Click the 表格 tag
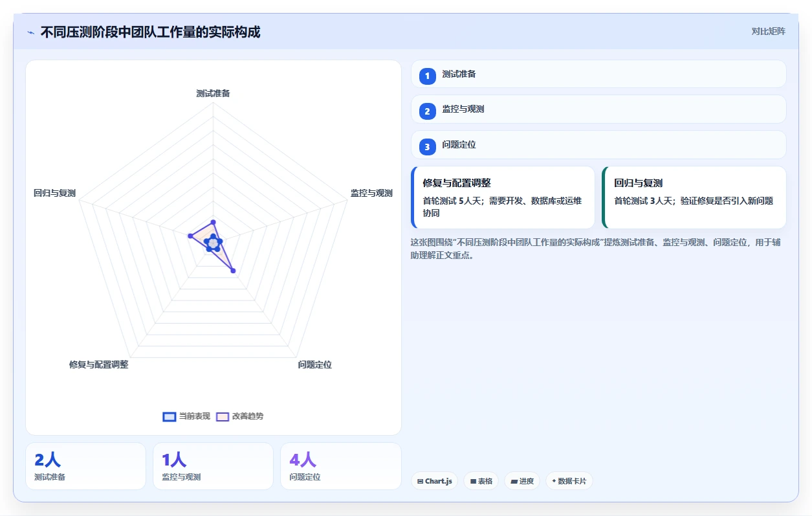812x516 pixels. coord(481,481)
